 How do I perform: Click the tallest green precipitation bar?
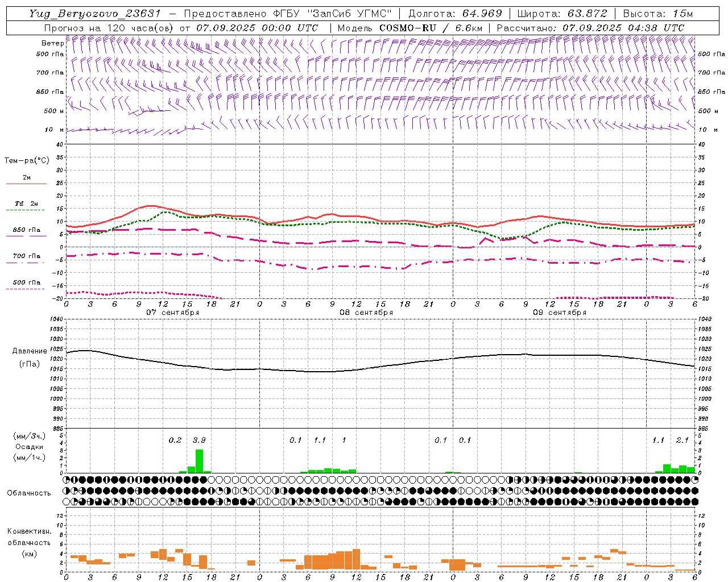tap(199, 461)
